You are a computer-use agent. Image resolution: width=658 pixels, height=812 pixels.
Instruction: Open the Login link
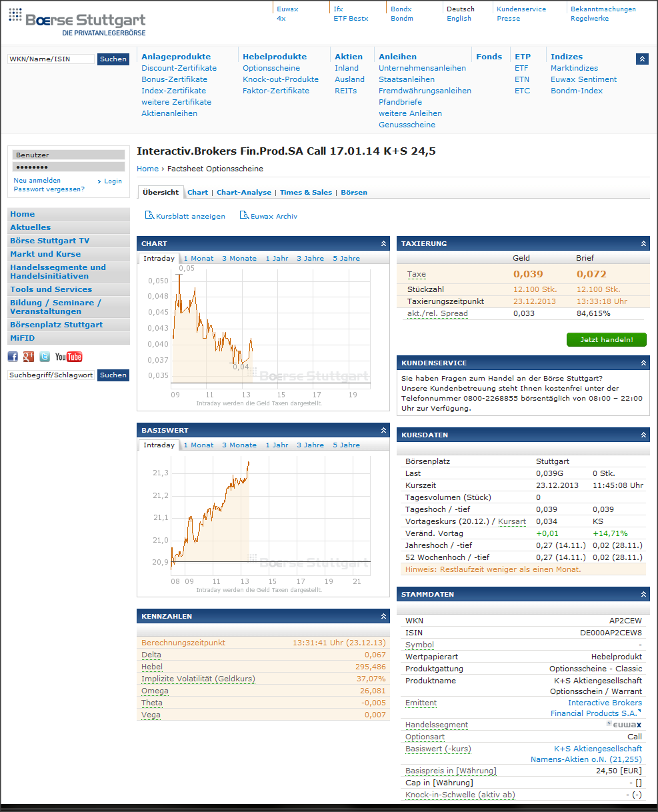pyautogui.click(x=113, y=181)
